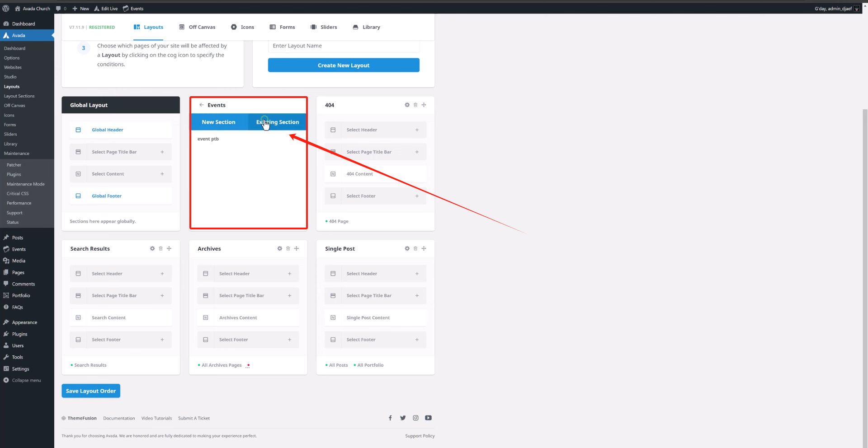
Task: Click the trash icon on the Single Post layout
Action: (415, 248)
